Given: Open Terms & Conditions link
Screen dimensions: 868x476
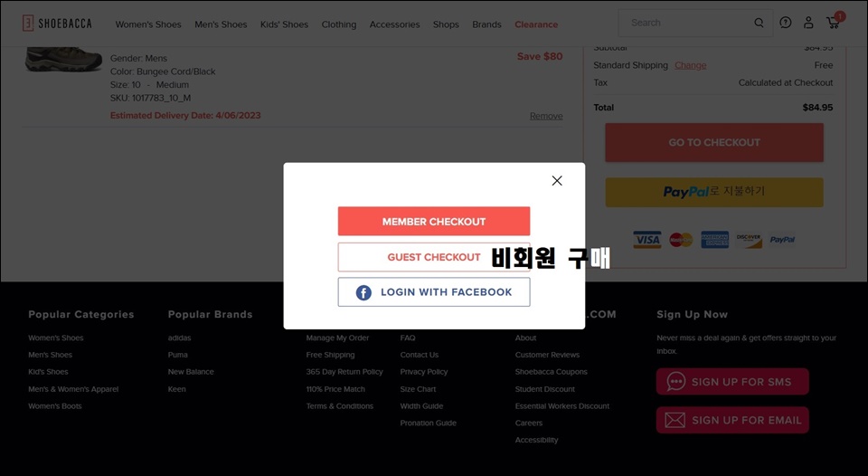Looking at the screenshot, I should pos(340,406).
